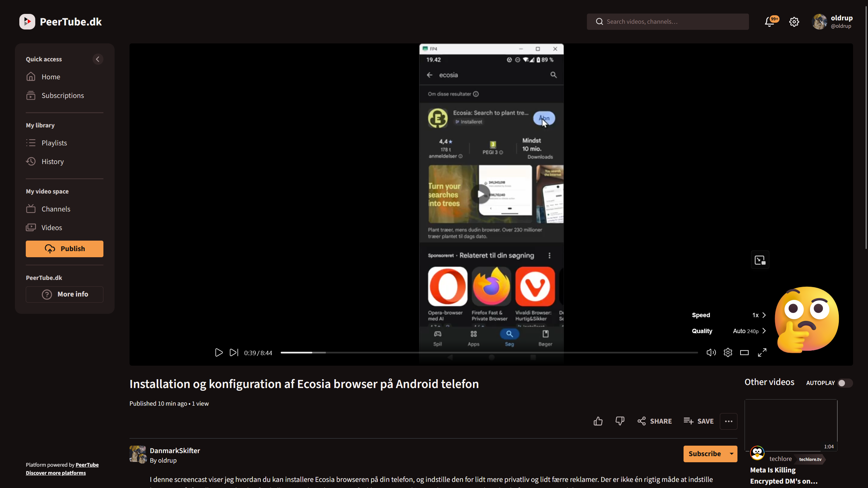Toggle the theater mode button
Image resolution: width=868 pixels, height=488 pixels.
click(744, 353)
